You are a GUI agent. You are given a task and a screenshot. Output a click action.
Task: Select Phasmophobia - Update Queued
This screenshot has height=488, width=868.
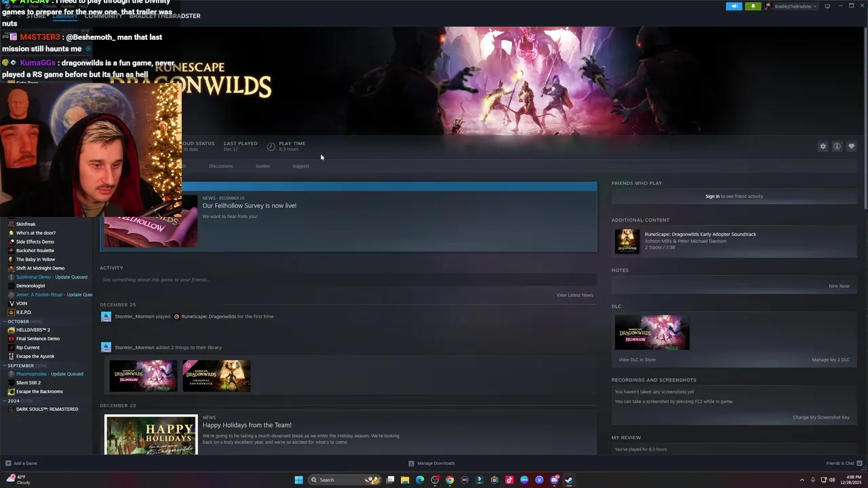(50, 374)
